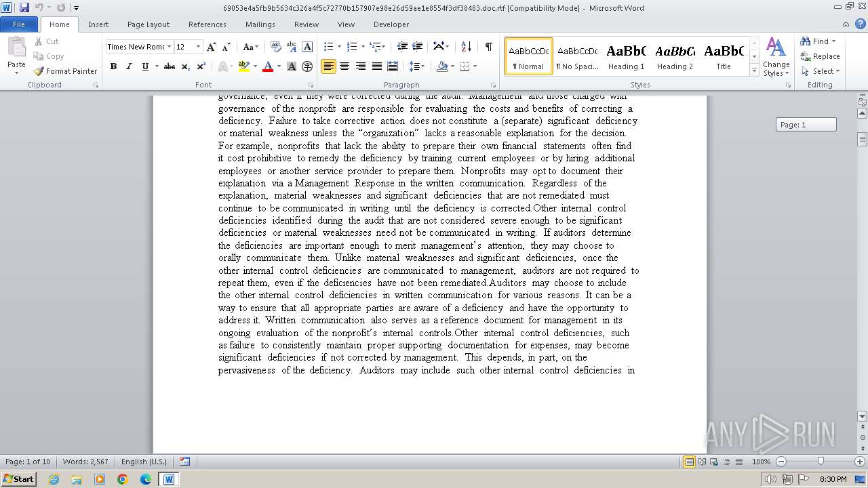
Task: Click the word count in status bar
Action: click(85, 462)
